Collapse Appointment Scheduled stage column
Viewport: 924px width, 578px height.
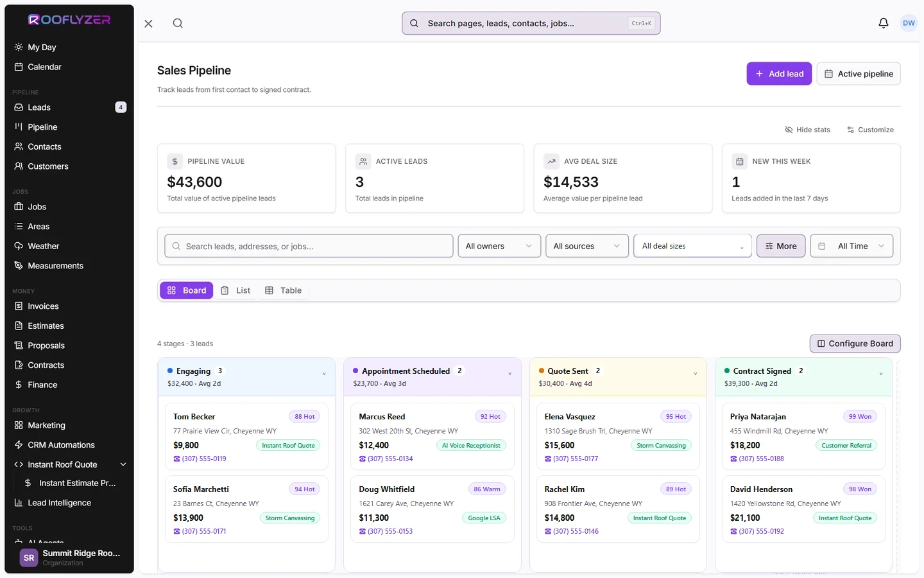click(509, 374)
